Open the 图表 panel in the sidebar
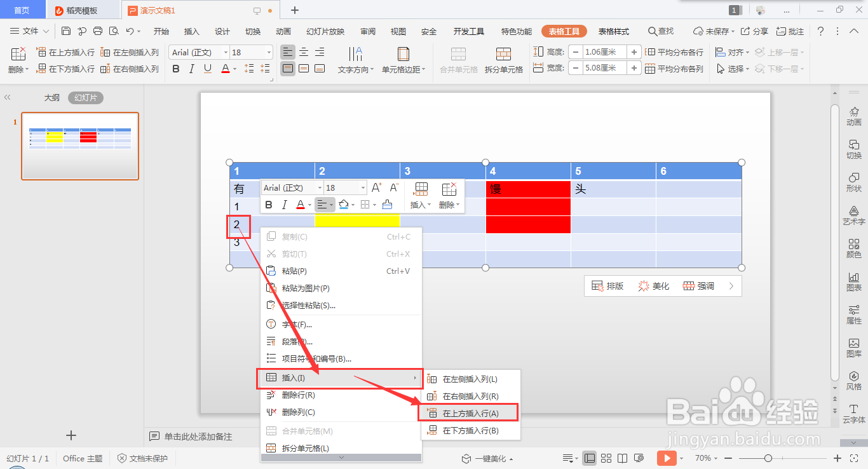The height and width of the screenshot is (469, 868). click(x=854, y=280)
